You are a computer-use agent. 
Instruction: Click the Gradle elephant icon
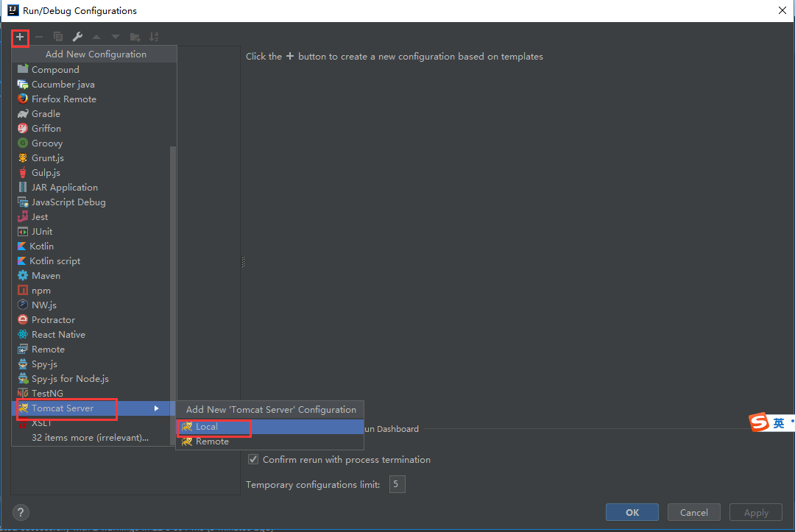[23, 113]
